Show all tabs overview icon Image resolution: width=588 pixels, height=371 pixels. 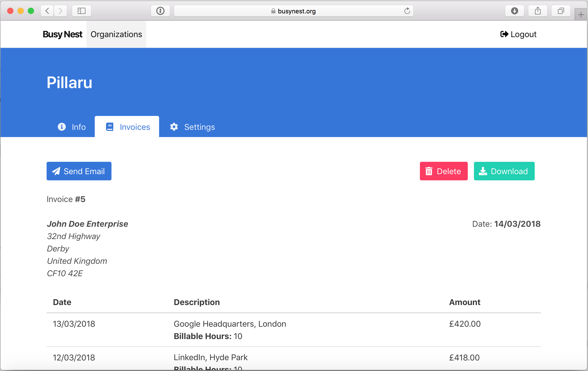tap(561, 11)
